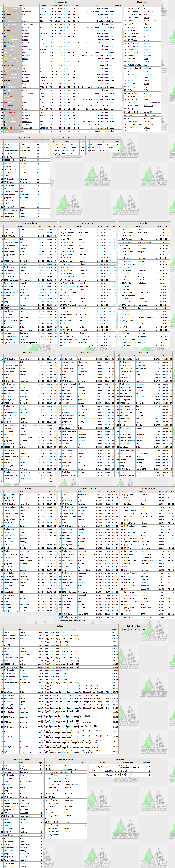The height and width of the screenshot is (868, 175).
Task: Select the 'Best split 2' table title
Action: tap(86, 352)
